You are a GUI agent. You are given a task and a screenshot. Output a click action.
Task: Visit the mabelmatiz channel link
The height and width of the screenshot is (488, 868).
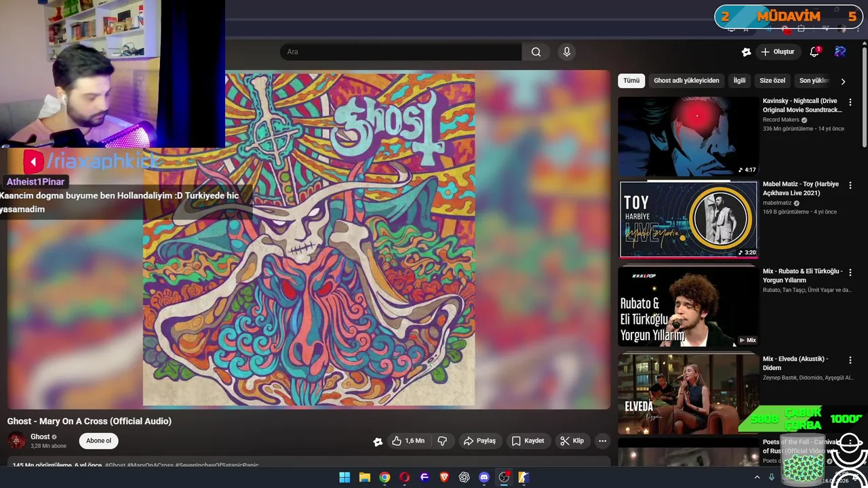coord(777,203)
